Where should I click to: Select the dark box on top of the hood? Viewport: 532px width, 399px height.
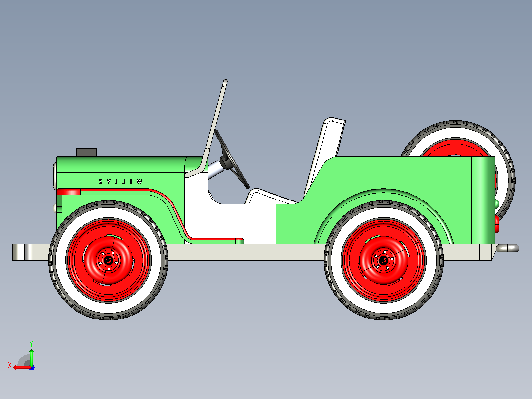click(x=86, y=152)
